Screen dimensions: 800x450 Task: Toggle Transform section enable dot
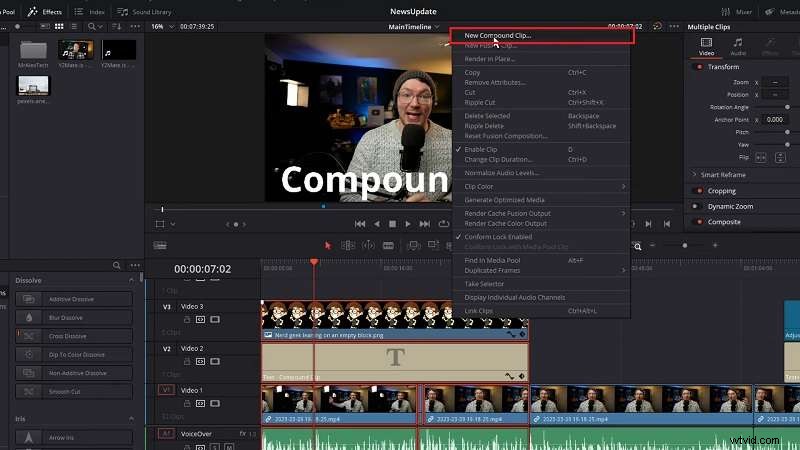click(x=699, y=67)
